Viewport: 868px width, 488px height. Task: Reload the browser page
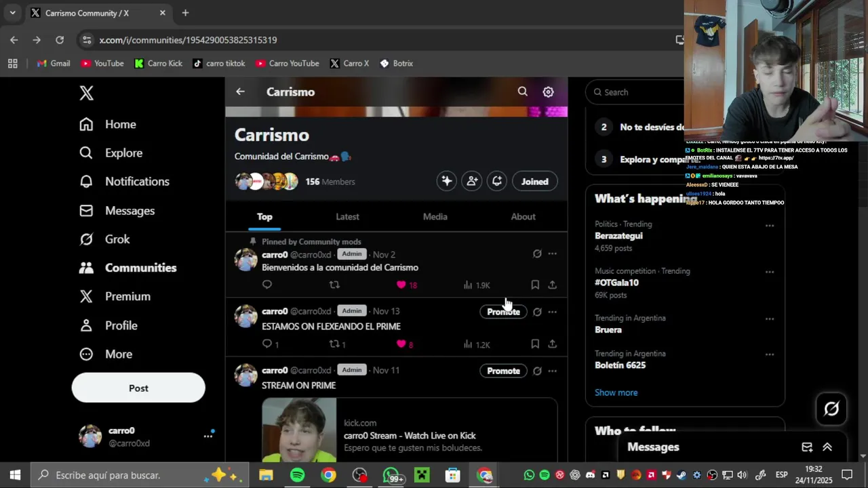pos(60,40)
